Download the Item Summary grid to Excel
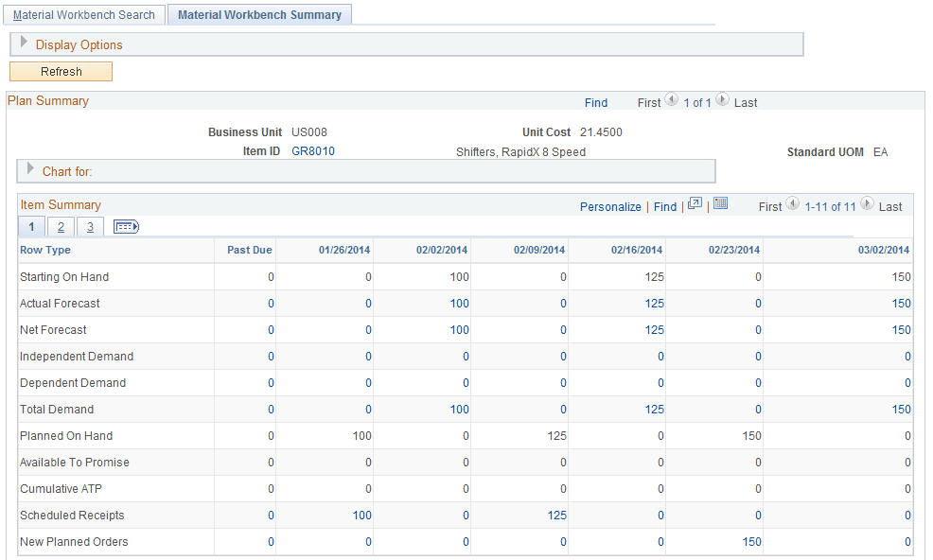 click(x=720, y=205)
